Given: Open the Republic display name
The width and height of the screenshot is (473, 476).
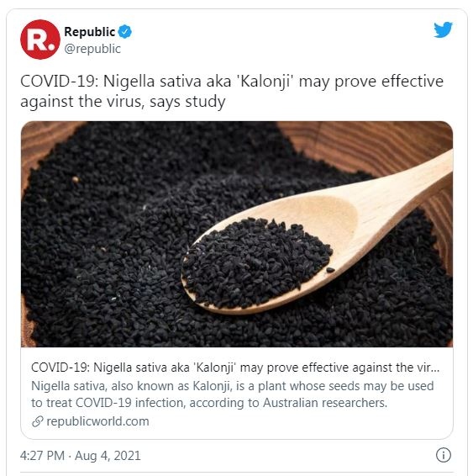Looking at the screenshot, I should tap(89, 32).
